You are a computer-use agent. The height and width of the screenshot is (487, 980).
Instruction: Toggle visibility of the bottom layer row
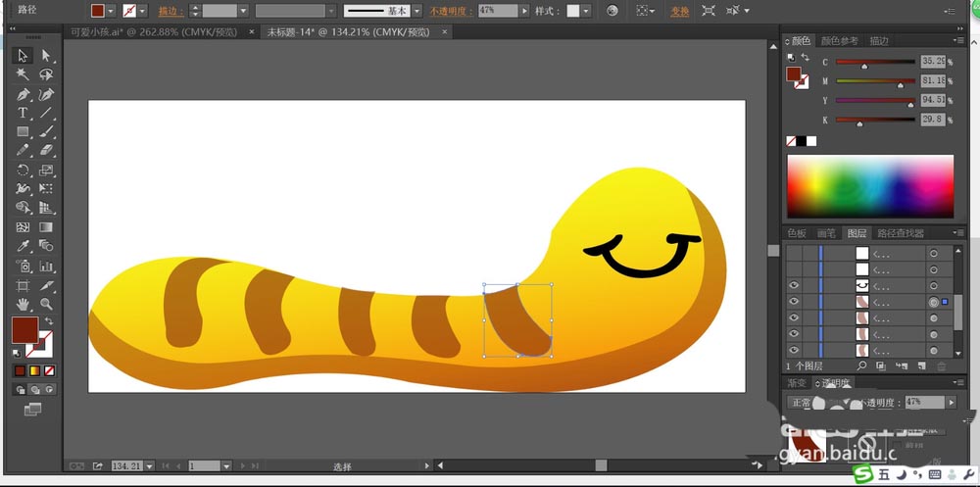[x=794, y=351]
